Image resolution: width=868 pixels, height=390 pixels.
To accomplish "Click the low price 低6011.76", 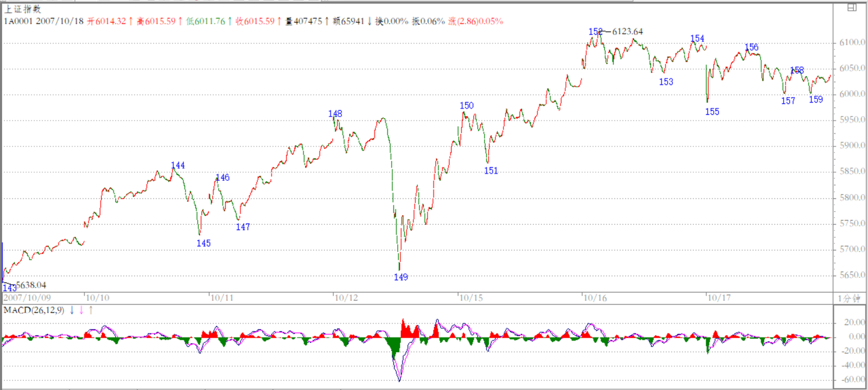I will (205, 21).
